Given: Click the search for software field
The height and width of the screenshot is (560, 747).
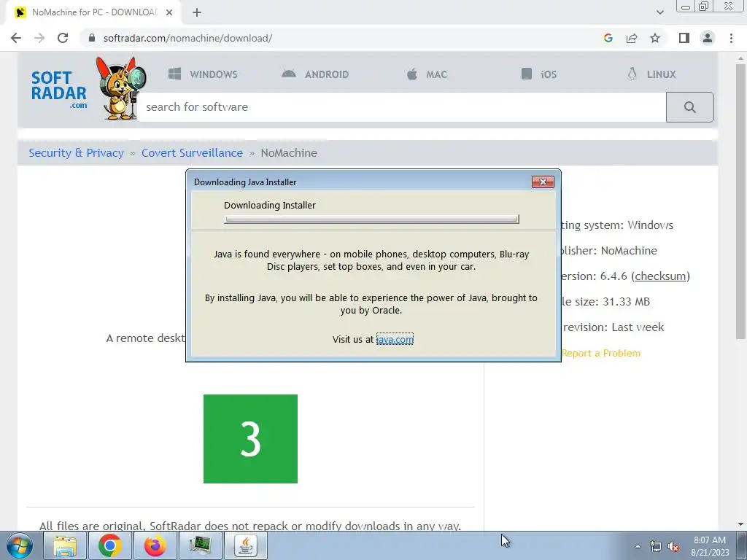Looking at the screenshot, I should 403,107.
